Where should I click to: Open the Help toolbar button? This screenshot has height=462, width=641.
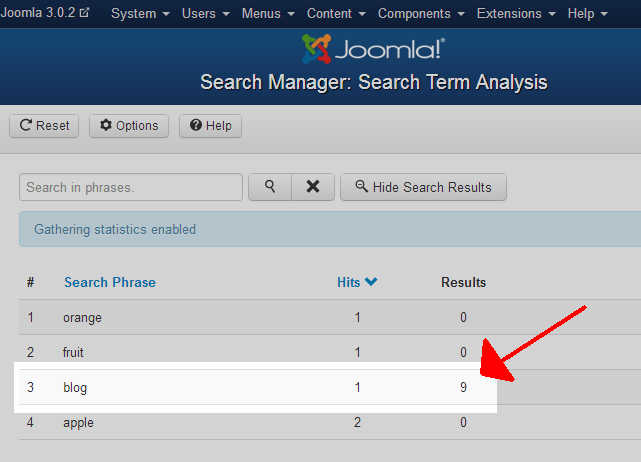tap(210, 126)
